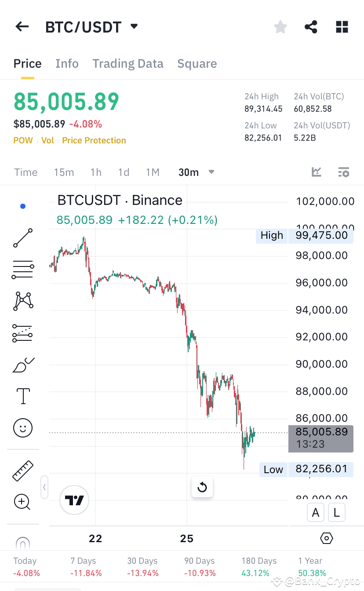
Task: Select the 1d timeframe
Action: pos(124,172)
